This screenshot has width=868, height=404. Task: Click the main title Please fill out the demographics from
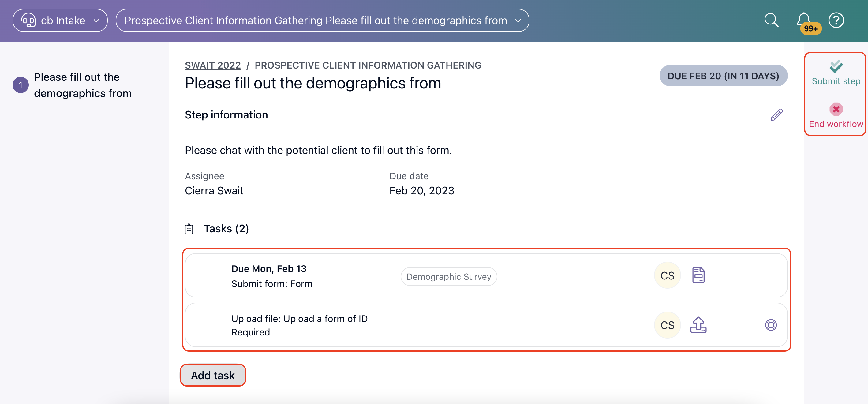tap(313, 83)
